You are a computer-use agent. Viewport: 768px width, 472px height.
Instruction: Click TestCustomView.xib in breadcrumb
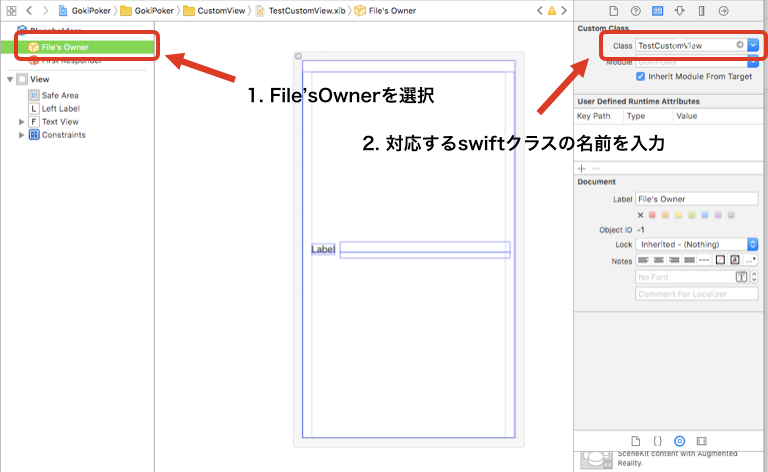point(301,10)
